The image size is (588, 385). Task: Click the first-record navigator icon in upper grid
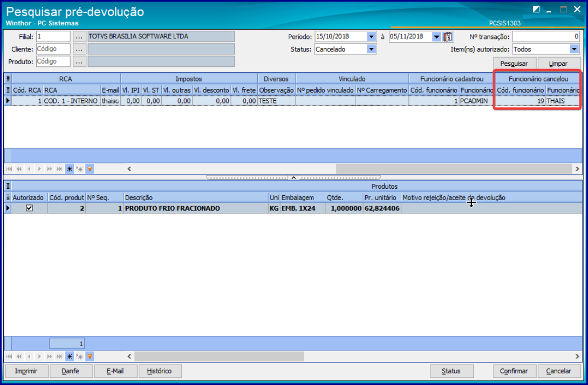click(x=9, y=169)
